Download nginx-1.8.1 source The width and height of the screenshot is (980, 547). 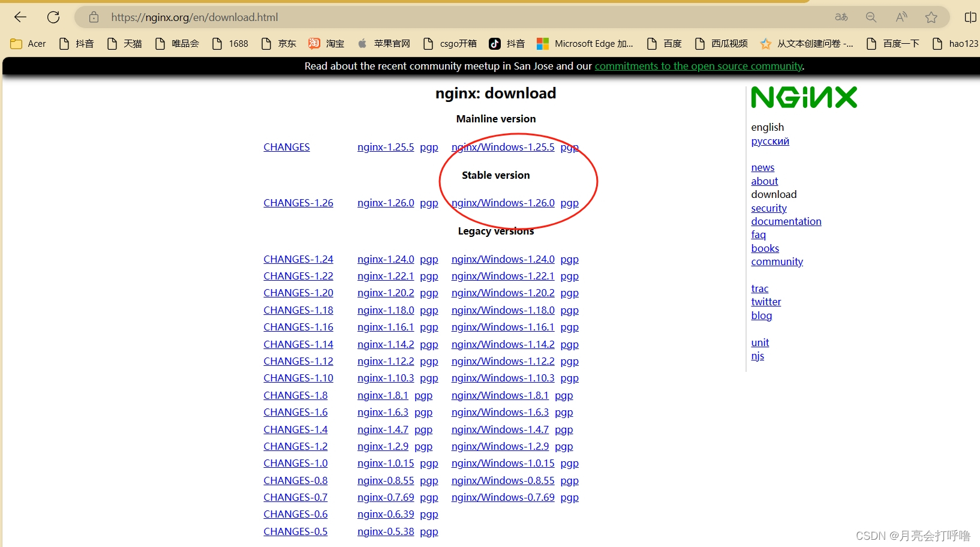pos(383,395)
